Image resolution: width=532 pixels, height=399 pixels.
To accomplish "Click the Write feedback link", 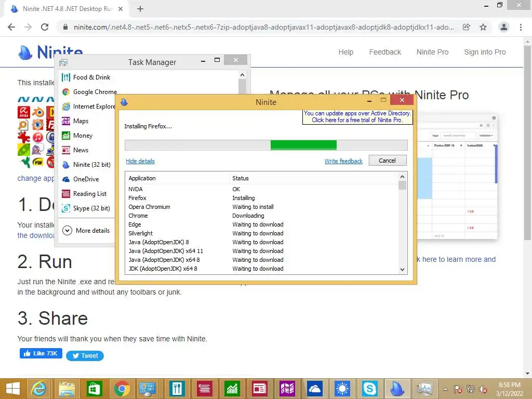I will coord(343,161).
